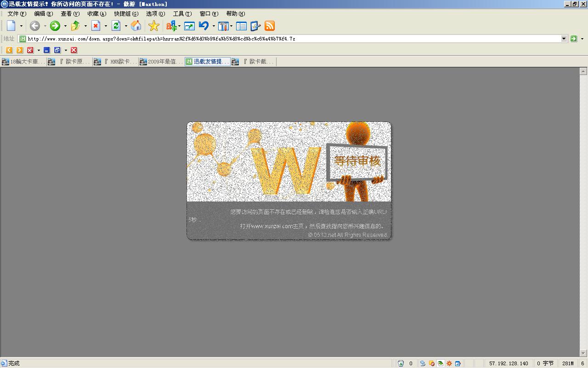Image resolution: width=588 pixels, height=368 pixels.
Task: Switch to the 18輪大卡車 tab
Action: pyautogui.click(x=24, y=62)
